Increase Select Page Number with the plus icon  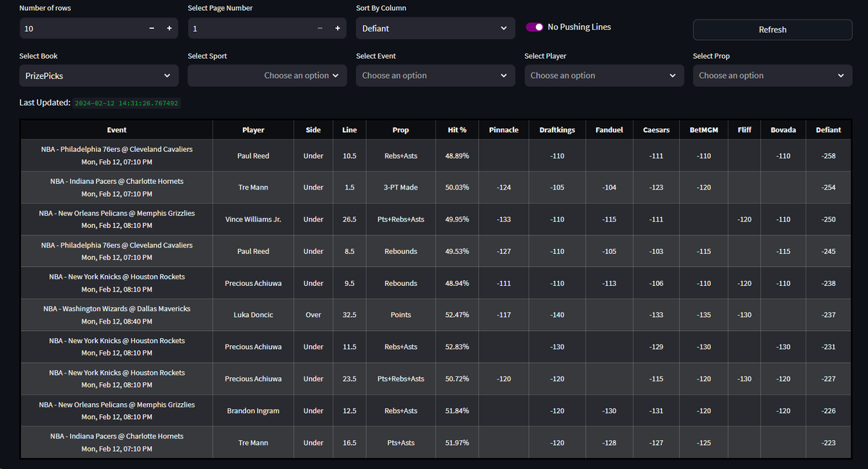336,28
